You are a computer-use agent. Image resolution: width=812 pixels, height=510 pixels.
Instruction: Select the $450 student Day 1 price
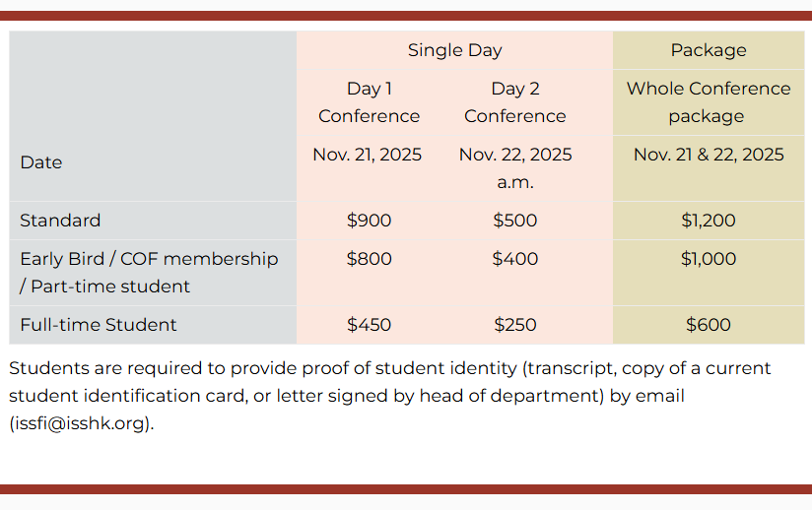click(369, 325)
